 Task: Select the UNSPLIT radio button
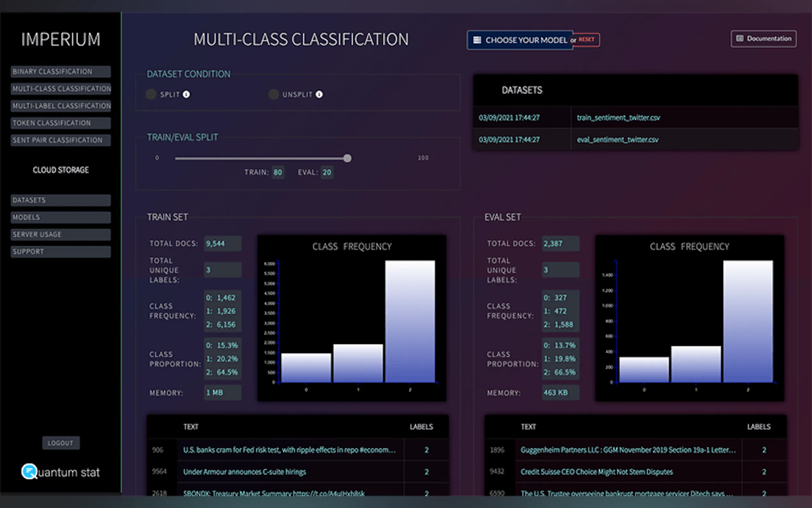274,94
